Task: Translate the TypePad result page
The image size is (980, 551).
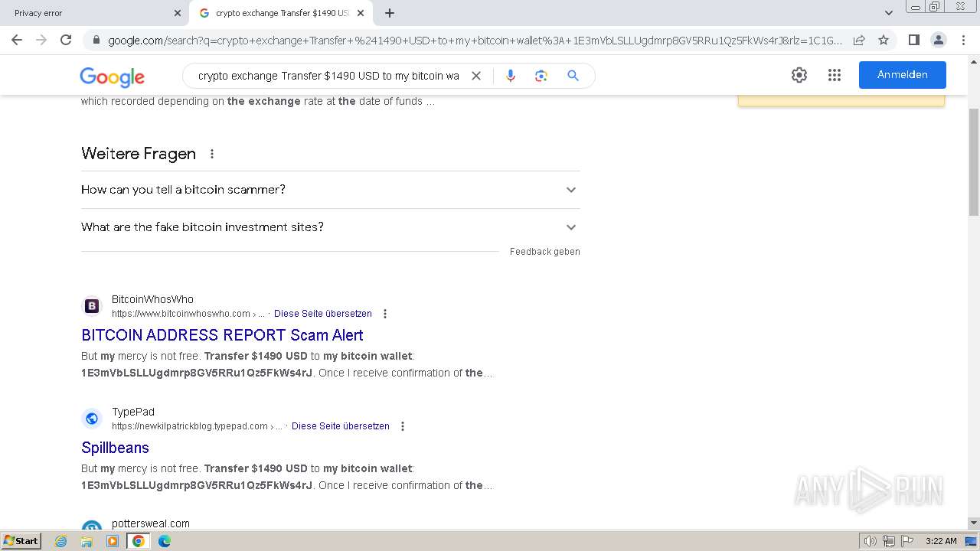Action: [341, 426]
